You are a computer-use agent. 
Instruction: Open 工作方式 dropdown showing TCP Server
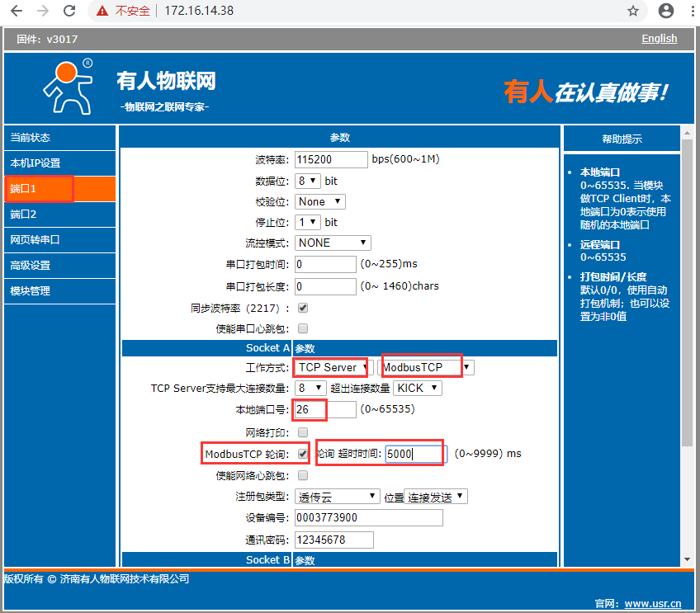point(334,368)
